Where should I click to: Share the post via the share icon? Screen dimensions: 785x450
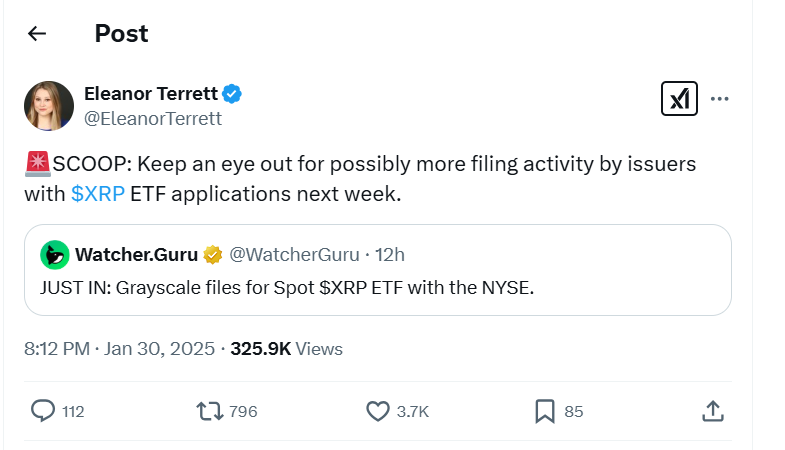point(712,410)
